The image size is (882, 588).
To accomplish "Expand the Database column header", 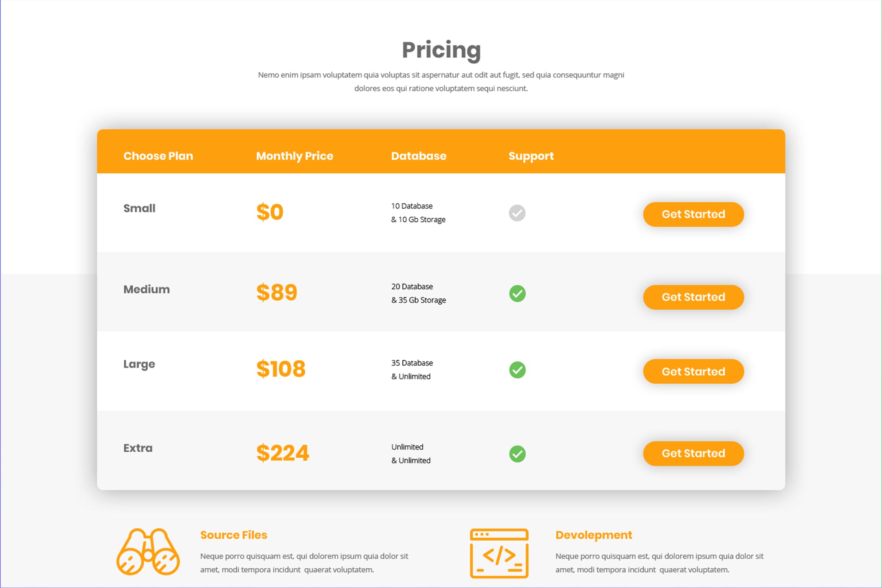I will [419, 156].
